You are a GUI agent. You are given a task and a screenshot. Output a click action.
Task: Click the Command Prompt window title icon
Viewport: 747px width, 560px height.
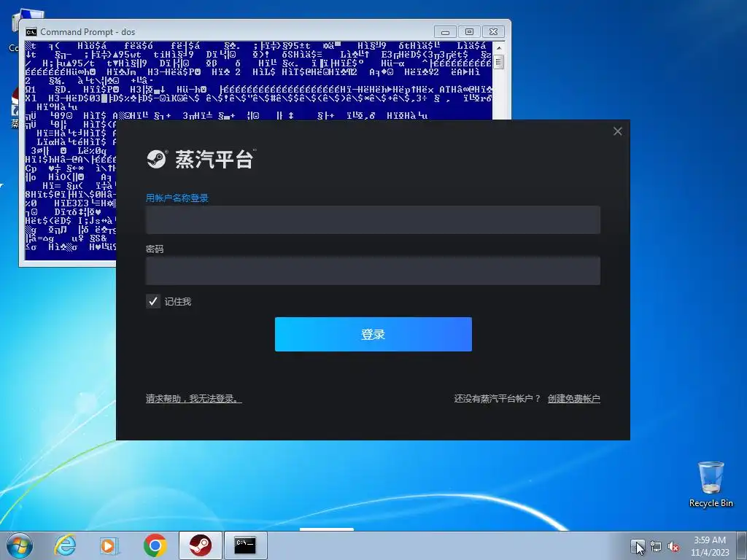[31, 32]
